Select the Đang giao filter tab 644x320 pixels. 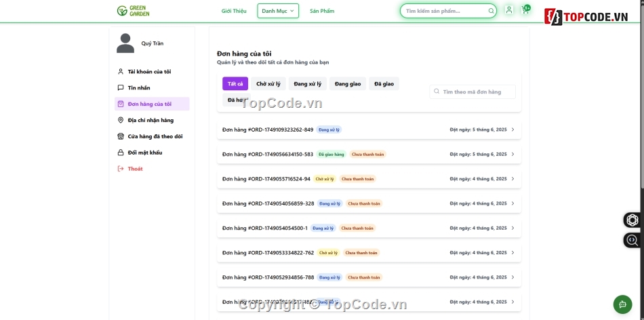(348, 84)
